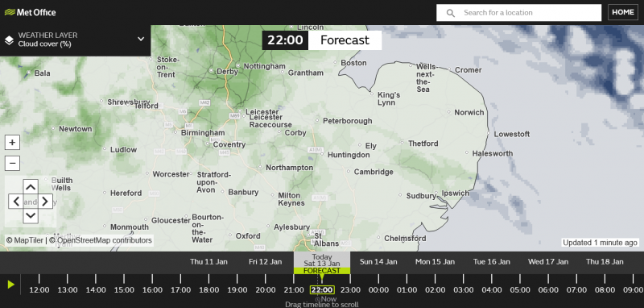Select Wed 17 Jan day tab
The height and width of the screenshot is (308, 644).
pos(548,261)
